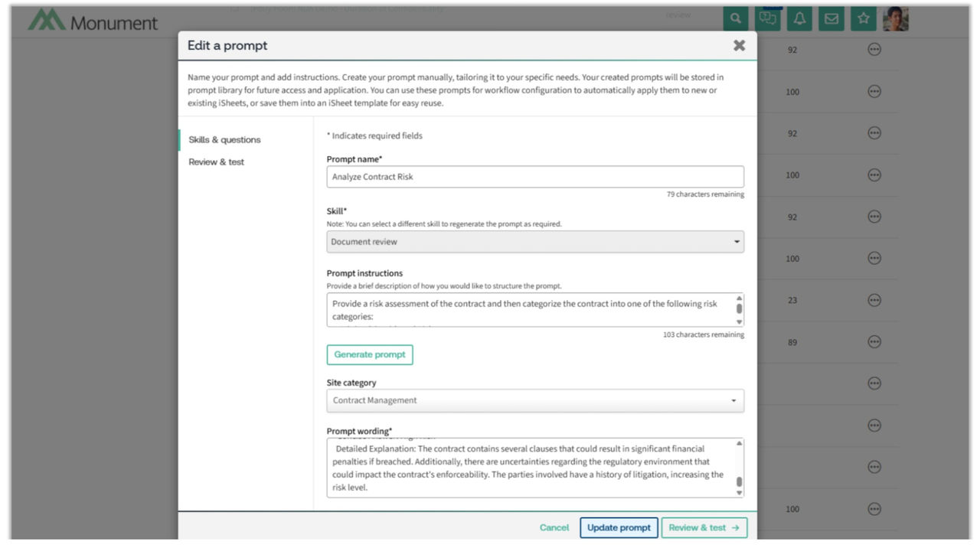Open notifications bell icon
This screenshot has height=551, width=980.
coord(799,19)
